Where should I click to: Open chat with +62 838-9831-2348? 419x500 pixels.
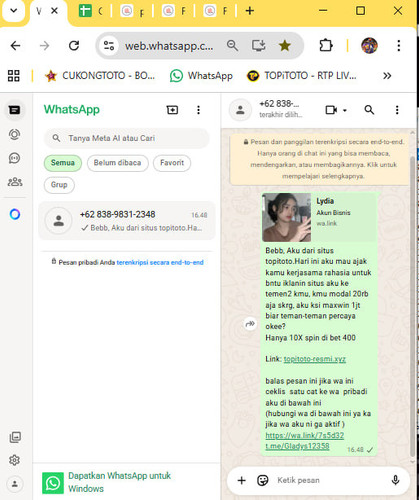pyautogui.click(x=127, y=221)
